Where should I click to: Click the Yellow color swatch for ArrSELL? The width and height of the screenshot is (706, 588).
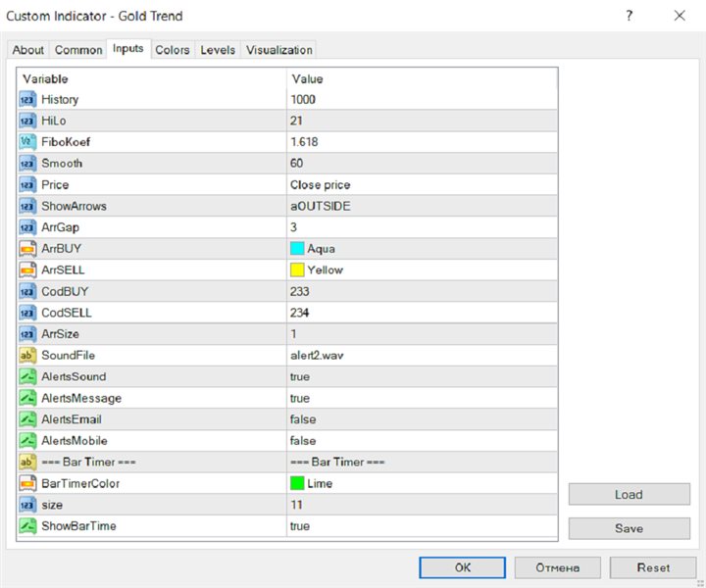coord(297,269)
